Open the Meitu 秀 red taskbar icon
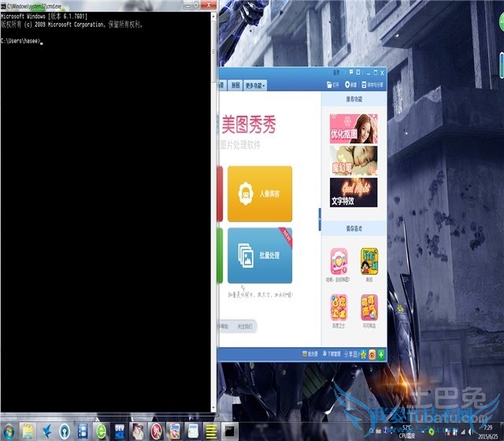 [157, 432]
